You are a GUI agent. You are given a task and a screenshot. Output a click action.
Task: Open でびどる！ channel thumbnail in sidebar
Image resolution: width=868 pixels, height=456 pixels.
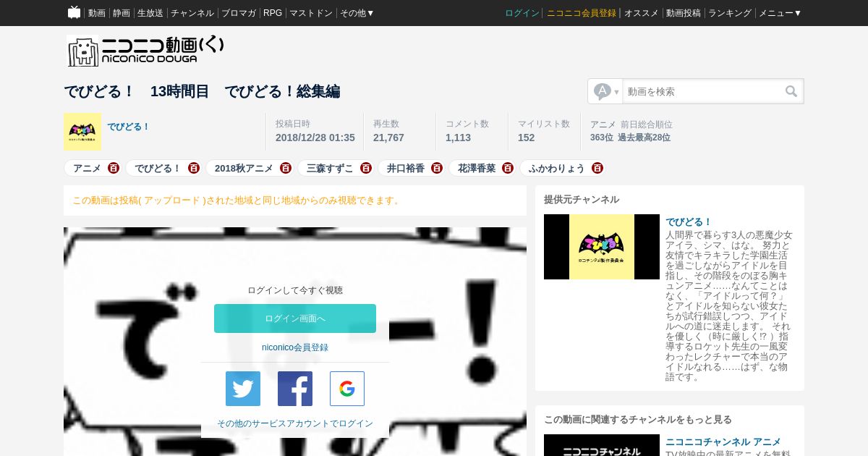(602, 247)
